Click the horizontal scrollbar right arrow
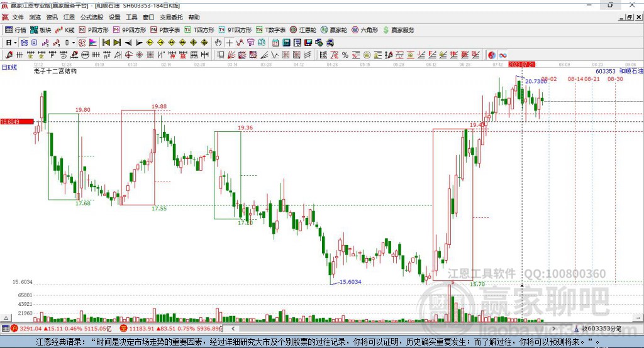 coord(553,329)
